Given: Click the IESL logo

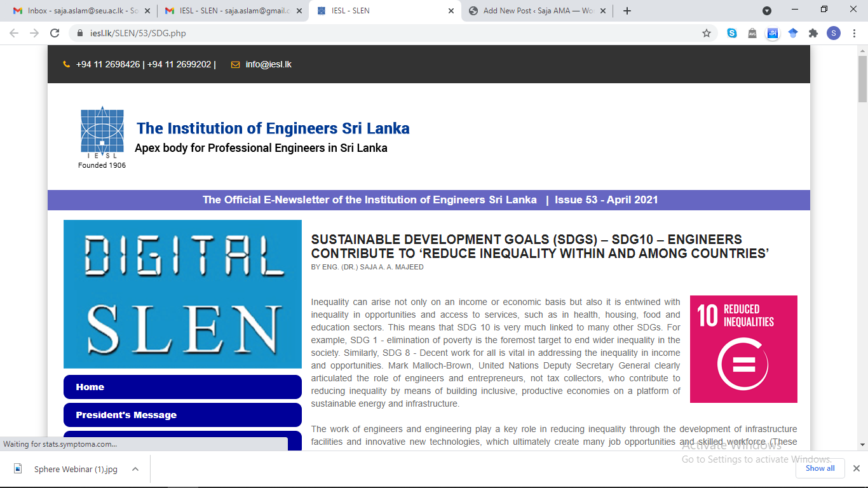Looking at the screenshot, I should pyautogui.click(x=102, y=132).
